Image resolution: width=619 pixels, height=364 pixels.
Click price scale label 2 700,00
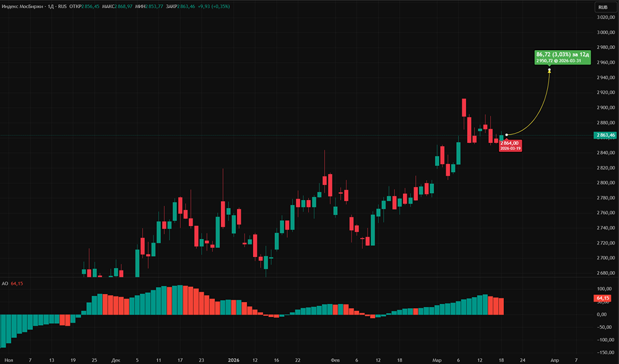tap(606, 258)
